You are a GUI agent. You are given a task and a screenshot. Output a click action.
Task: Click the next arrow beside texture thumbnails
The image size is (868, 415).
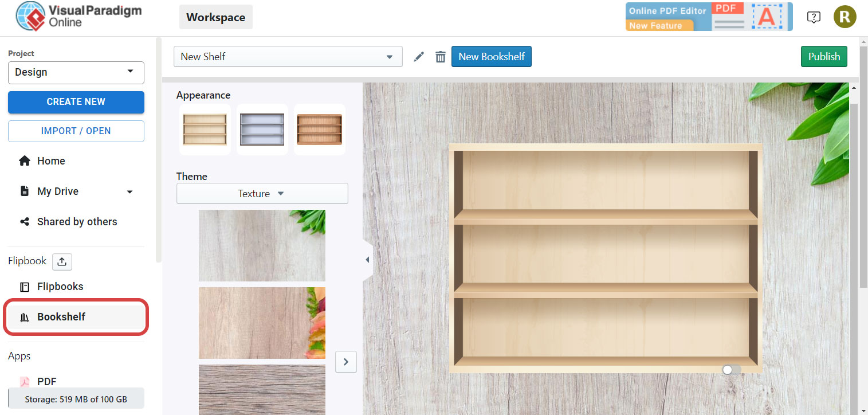click(345, 362)
